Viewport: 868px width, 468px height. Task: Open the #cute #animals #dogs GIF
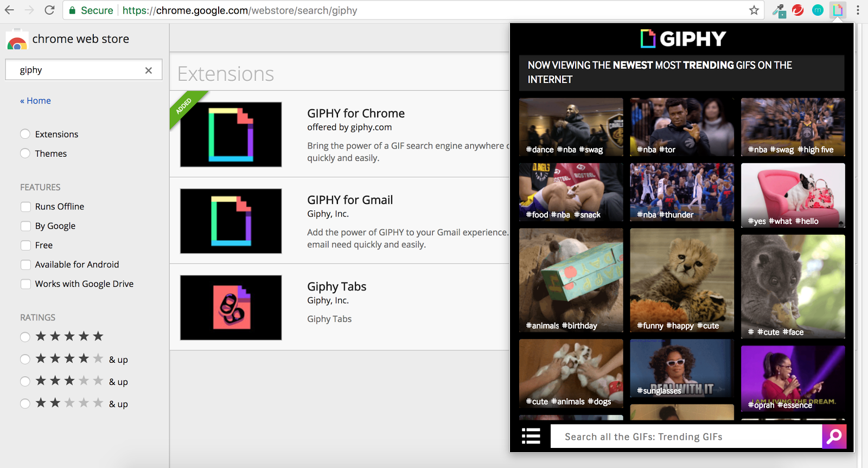pyautogui.click(x=571, y=374)
